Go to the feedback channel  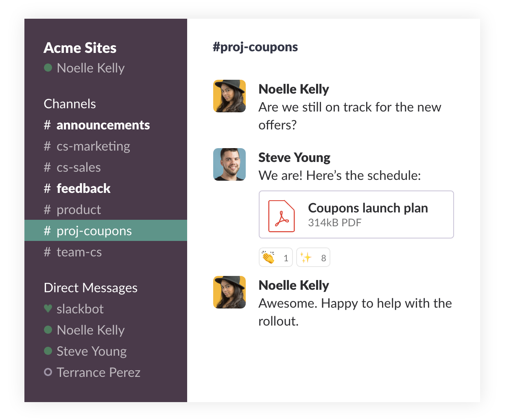83,188
